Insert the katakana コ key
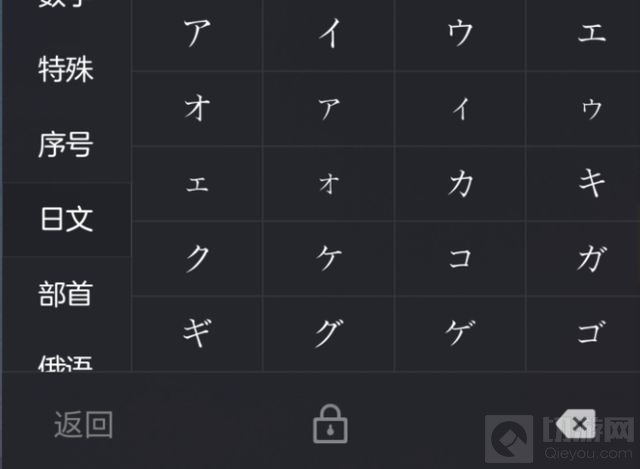 point(460,258)
